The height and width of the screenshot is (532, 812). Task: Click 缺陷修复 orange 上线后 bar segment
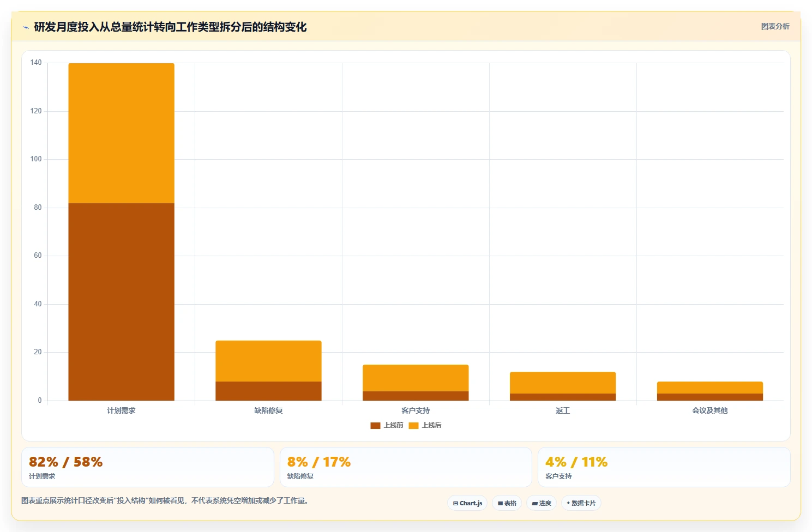click(268, 361)
